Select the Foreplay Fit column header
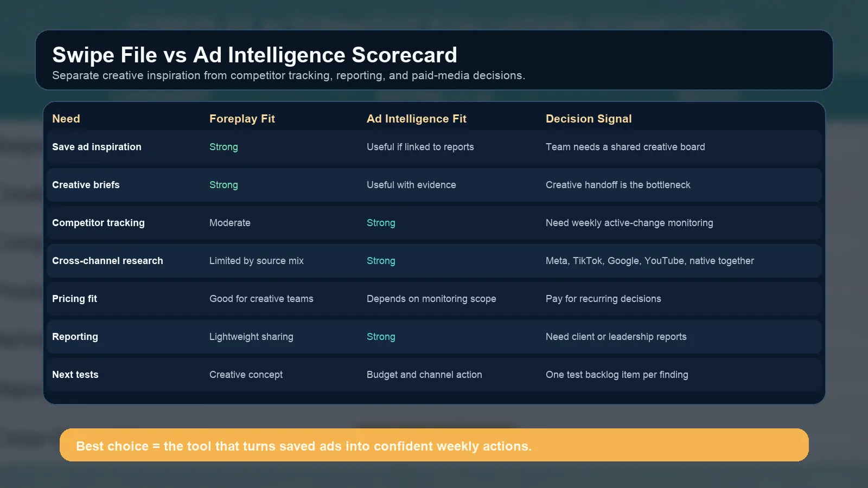868x488 pixels. (242, 119)
